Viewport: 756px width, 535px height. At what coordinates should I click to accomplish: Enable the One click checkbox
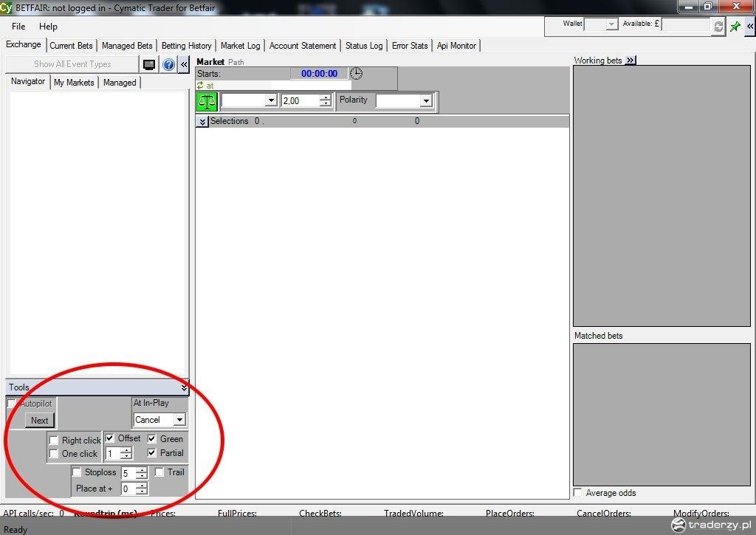54,454
